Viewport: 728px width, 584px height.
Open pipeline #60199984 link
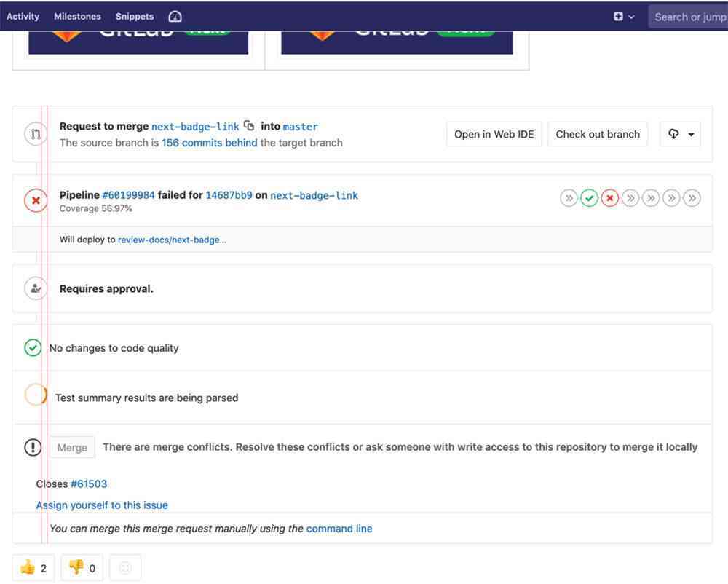128,195
